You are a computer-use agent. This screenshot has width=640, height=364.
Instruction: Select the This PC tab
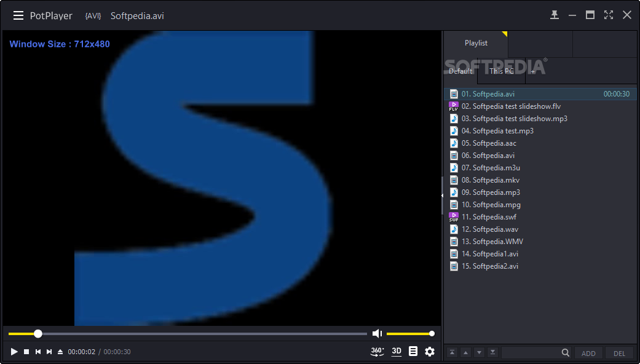(502, 71)
